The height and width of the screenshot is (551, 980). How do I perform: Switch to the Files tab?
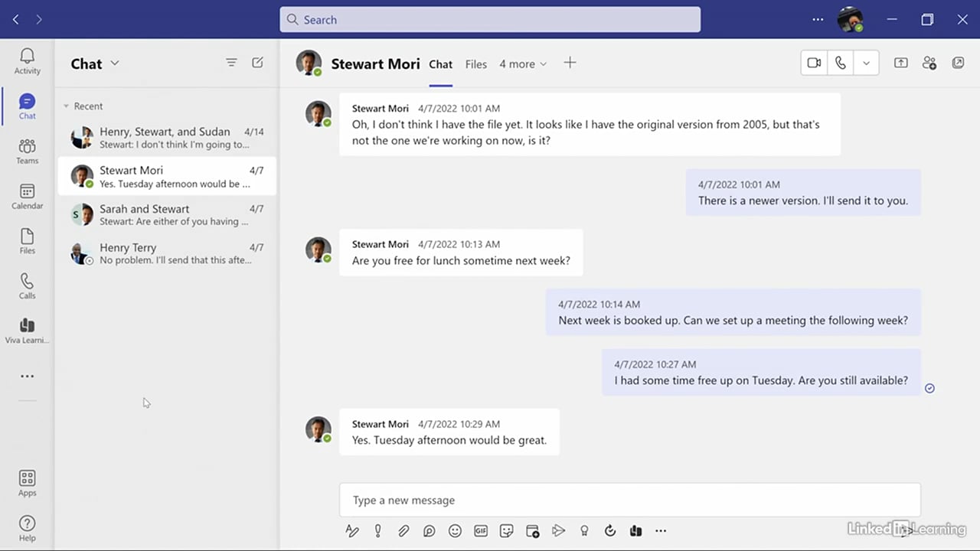pyautogui.click(x=476, y=64)
